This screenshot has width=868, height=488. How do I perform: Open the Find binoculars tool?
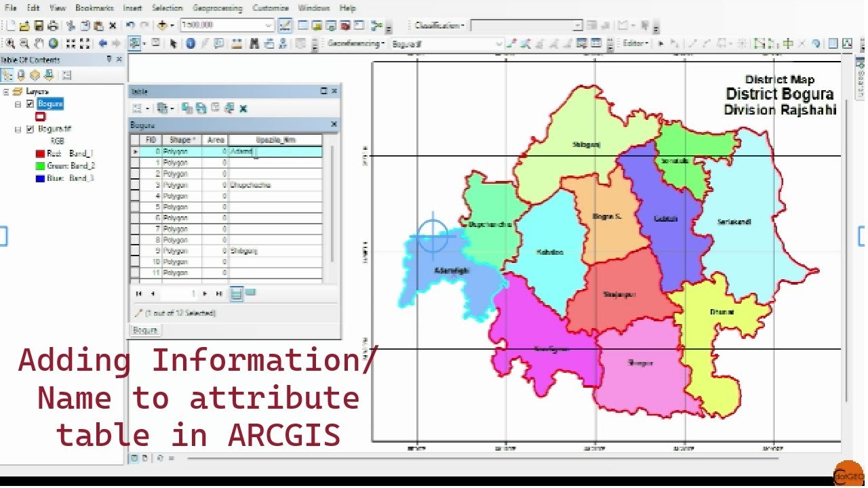point(254,43)
